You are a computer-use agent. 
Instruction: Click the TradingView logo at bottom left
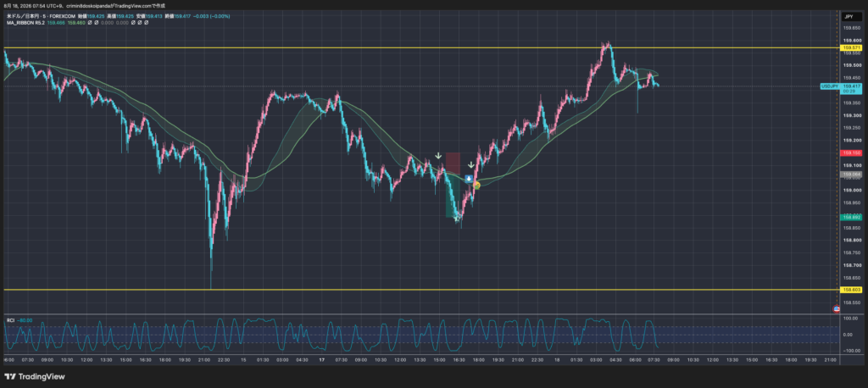(x=34, y=376)
